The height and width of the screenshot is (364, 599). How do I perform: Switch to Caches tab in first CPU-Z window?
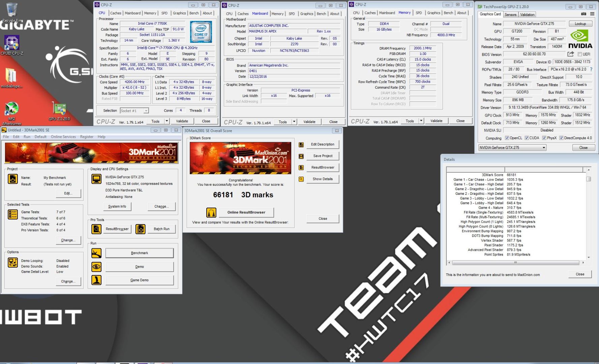[x=116, y=13]
